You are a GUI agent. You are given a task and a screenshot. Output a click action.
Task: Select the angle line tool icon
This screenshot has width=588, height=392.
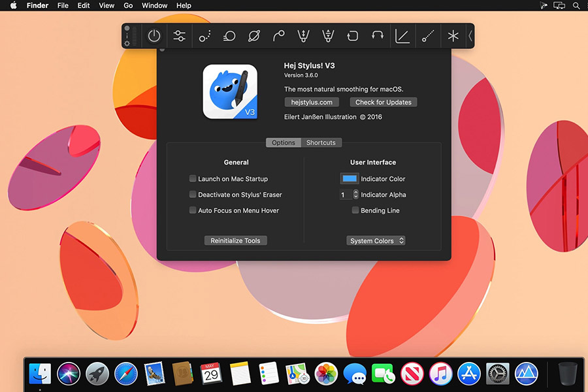tap(402, 36)
